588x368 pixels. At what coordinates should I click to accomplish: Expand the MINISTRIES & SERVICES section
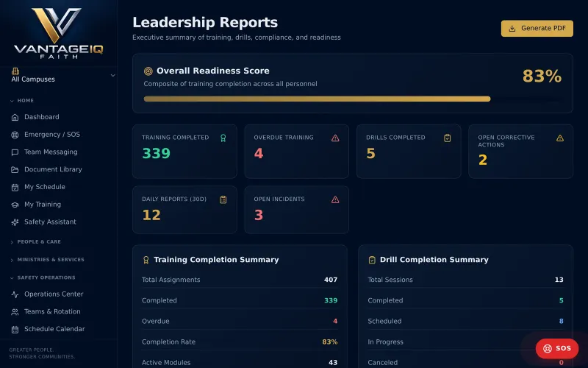(47, 260)
